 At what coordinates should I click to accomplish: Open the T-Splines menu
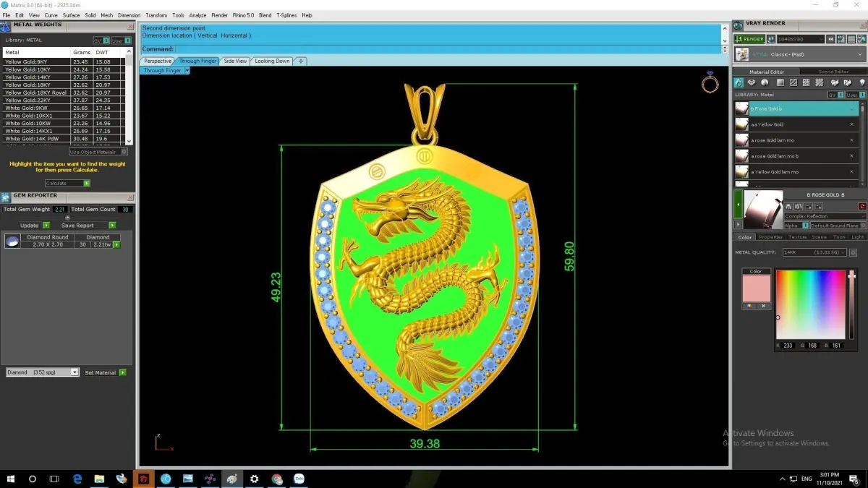286,15
